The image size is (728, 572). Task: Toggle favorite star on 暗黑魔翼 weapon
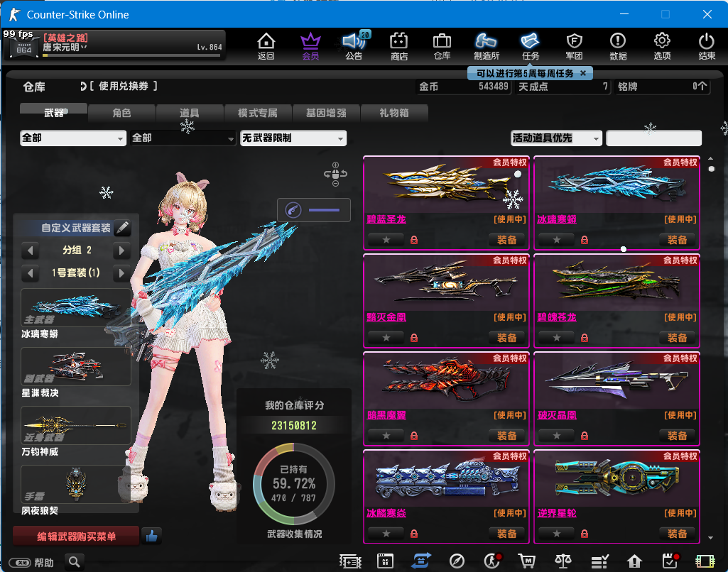386,436
